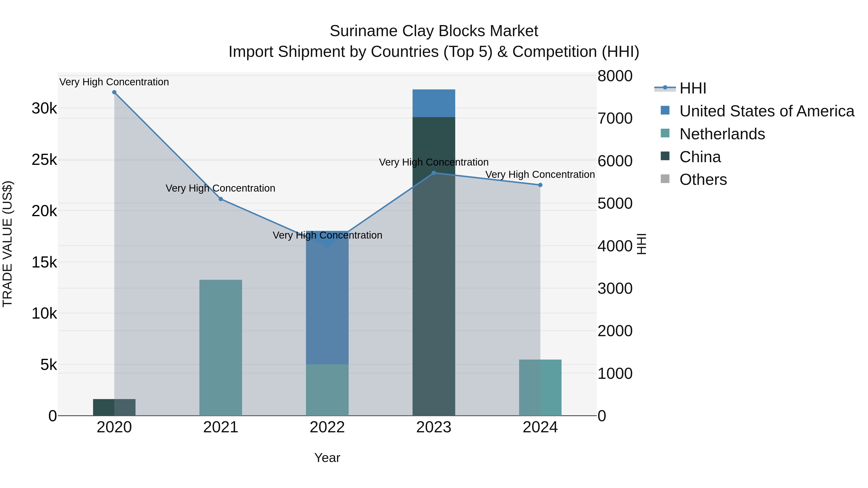
Task: Click the 2020 x-axis tick label
Action: 114,427
